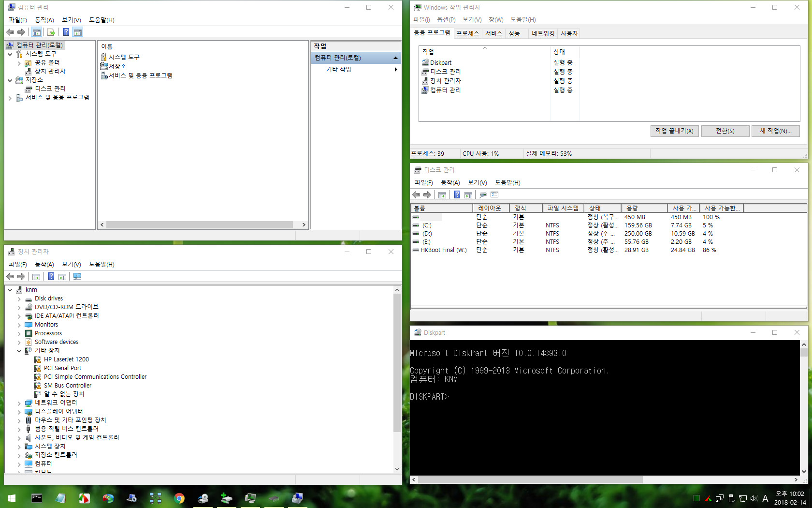Click the help icon in 장치 관리자 toolbar
The image size is (812, 508).
[51, 276]
